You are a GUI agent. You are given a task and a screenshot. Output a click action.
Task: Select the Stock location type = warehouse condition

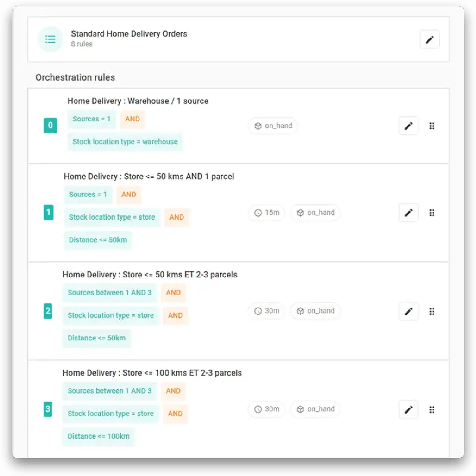click(x=125, y=142)
